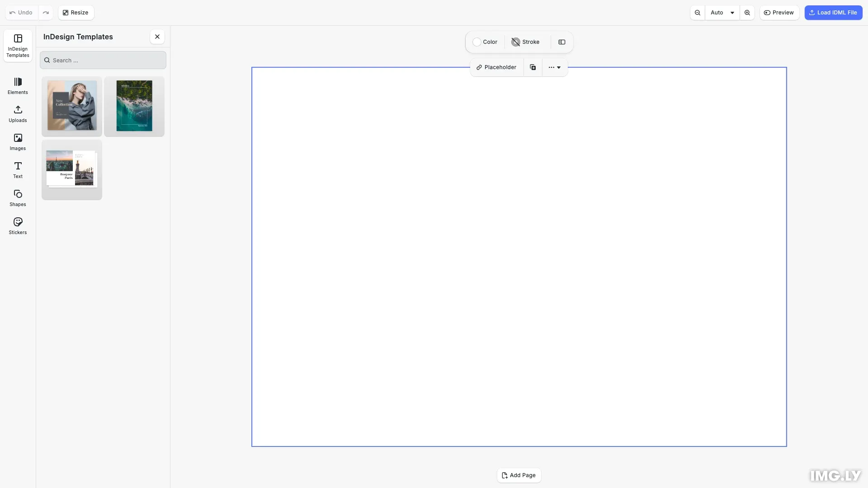
Task: Open the Shapes panel
Action: tap(18, 197)
